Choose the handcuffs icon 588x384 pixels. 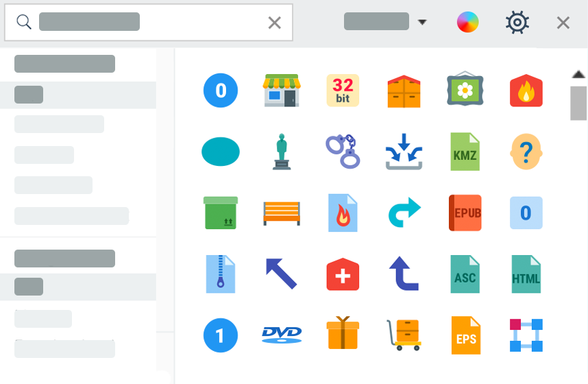[x=343, y=152]
